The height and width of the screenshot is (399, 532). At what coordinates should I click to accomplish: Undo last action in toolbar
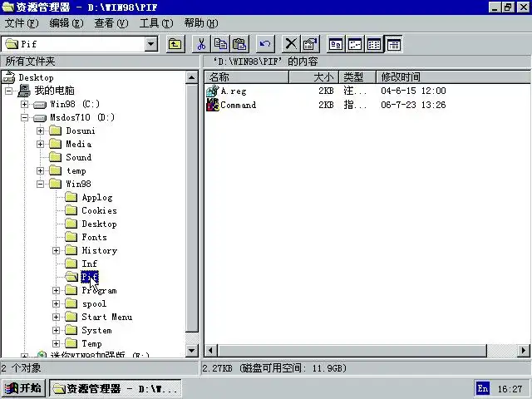(265, 44)
